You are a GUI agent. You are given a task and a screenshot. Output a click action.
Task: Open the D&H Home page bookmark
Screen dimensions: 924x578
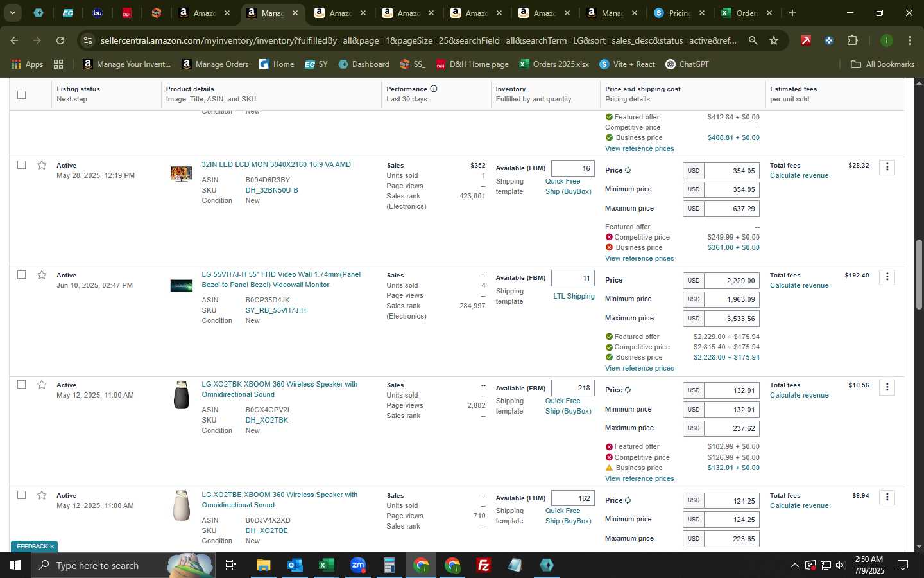pyautogui.click(x=472, y=64)
